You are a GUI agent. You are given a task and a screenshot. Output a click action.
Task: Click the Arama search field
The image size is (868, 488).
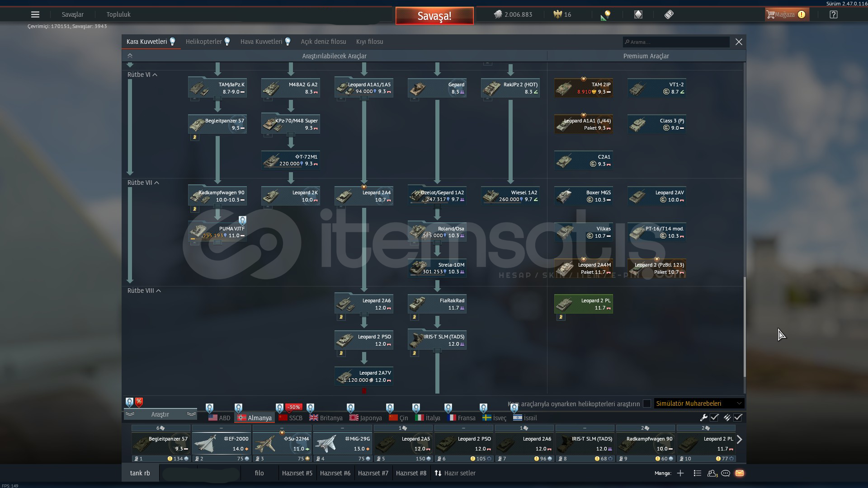676,42
